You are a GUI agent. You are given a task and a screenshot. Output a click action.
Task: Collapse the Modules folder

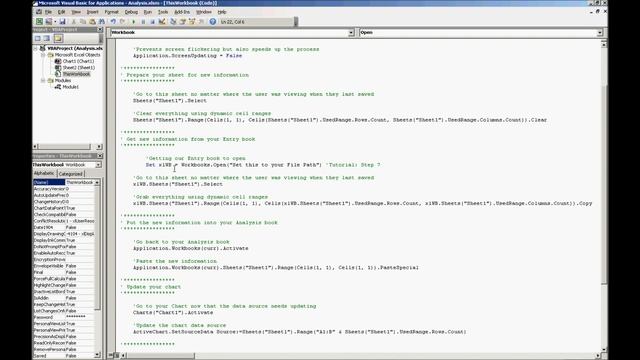[43, 80]
